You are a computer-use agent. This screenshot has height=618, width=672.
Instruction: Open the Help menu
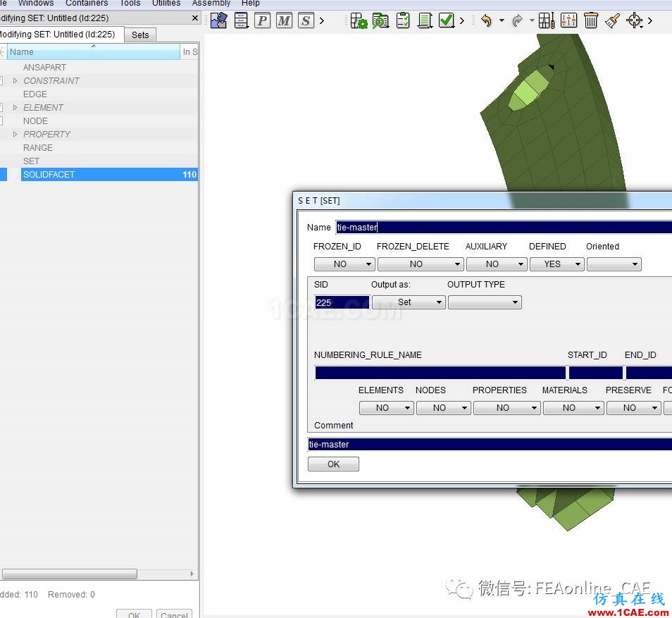click(x=250, y=4)
